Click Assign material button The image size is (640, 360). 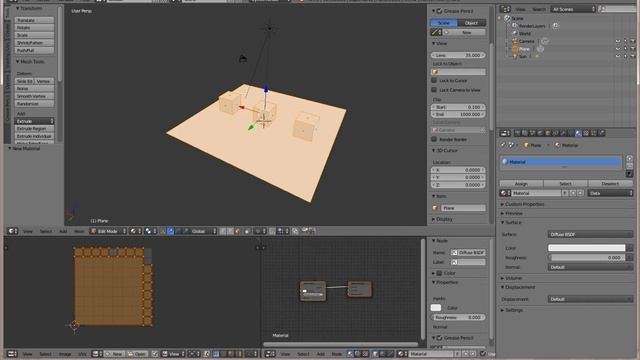click(521, 184)
